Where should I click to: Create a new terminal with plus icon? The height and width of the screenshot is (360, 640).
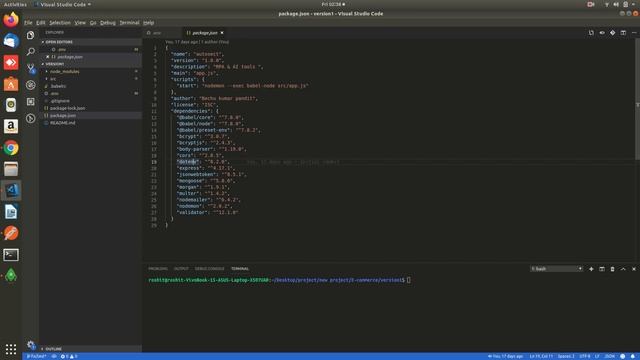click(591, 269)
